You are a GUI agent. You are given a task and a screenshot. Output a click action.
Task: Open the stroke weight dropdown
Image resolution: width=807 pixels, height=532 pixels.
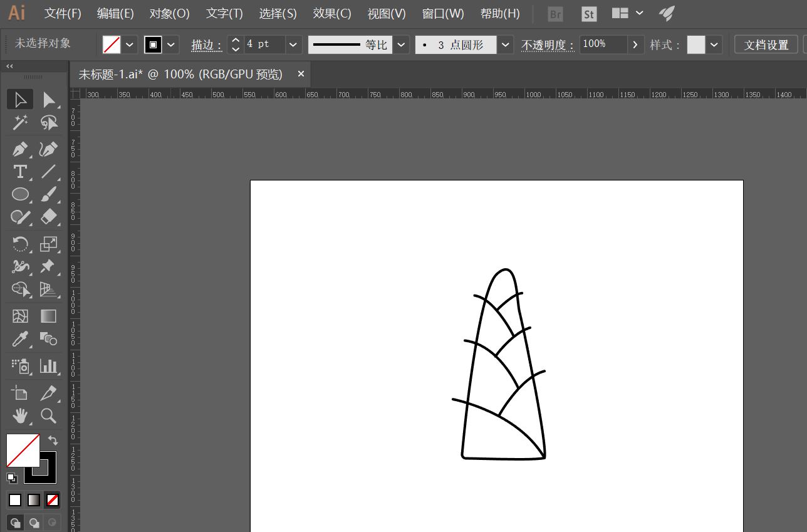pyautogui.click(x=293, y=44)
